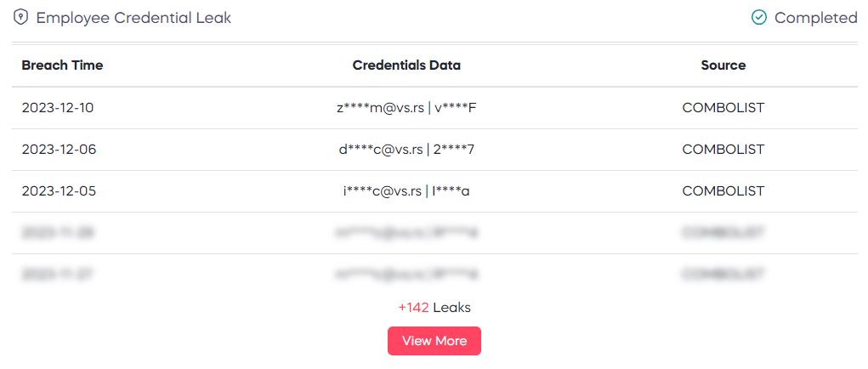Screen dimensions: 868x369
Task: Click credential entry z****m@vs.rs
Action: click(x=380, y=108)
